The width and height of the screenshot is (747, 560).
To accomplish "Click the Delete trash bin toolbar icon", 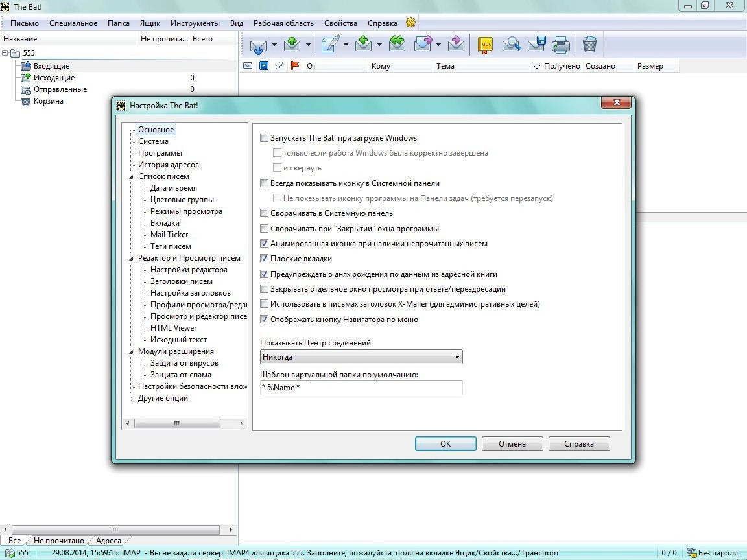I will 589,44.
